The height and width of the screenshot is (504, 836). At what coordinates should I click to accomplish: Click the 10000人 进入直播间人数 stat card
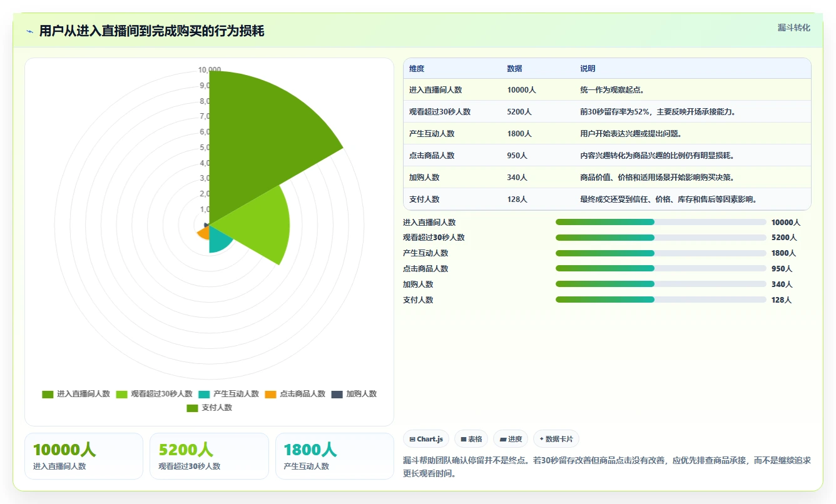[x=84, y=456]
